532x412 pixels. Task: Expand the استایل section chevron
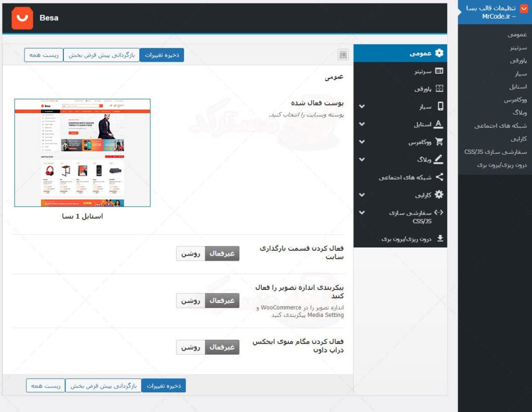point(362,124)
